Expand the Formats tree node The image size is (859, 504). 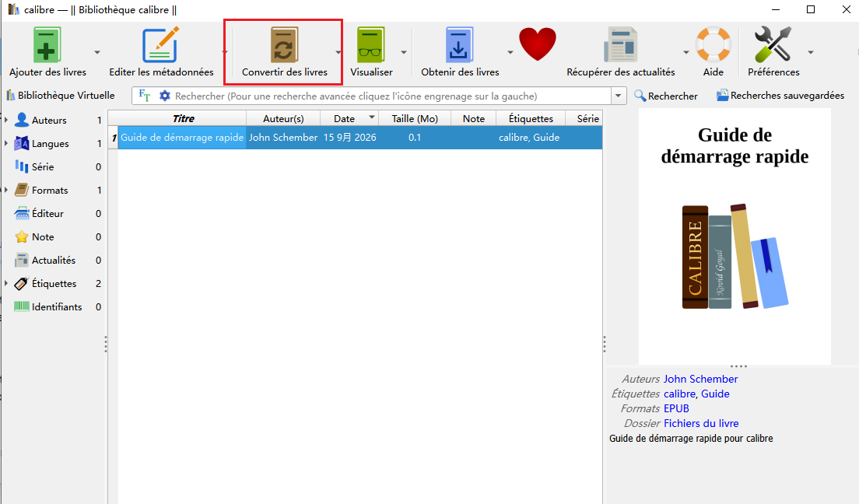click(x=6, y=190)
